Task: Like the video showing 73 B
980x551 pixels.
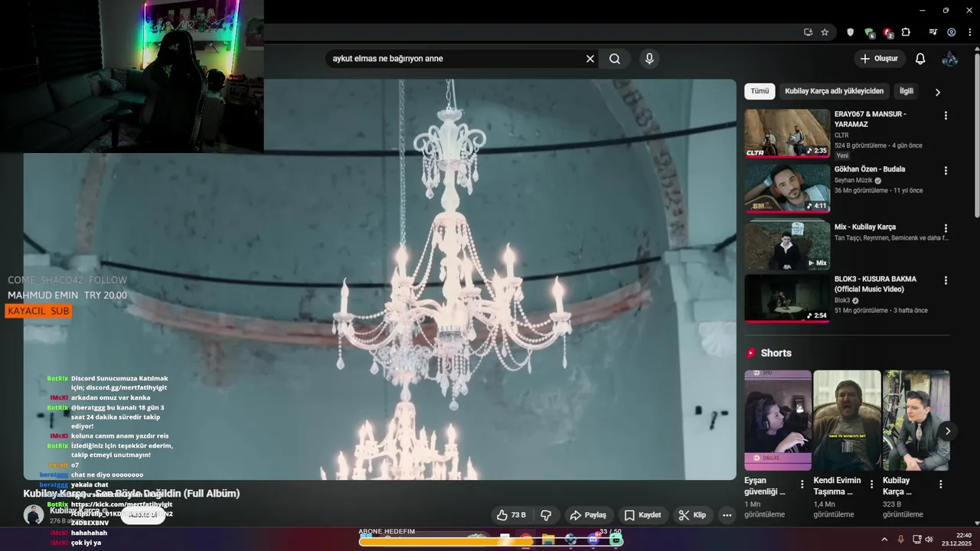Action: click(511, 515)
